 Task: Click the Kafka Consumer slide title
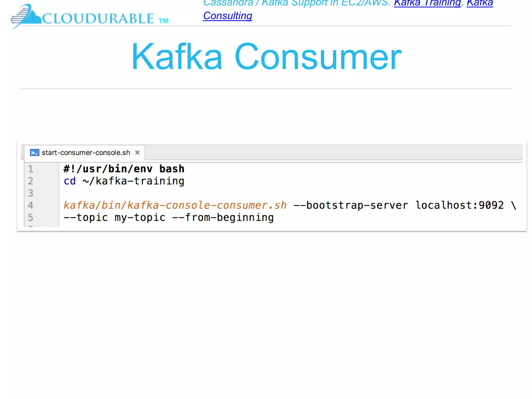pyautogui.click(x=266, y=56)
